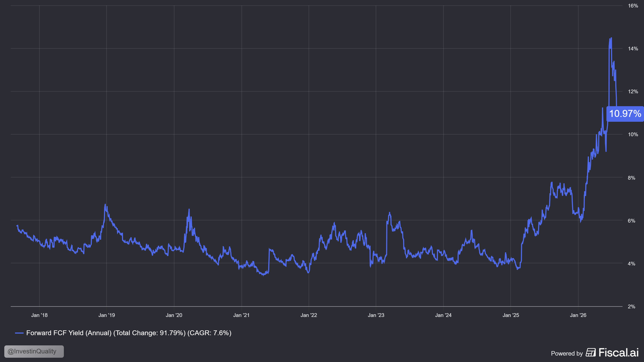Screen dimensions: 644x362
Task: Open the @InvestinQuality watermark badge
Action: pos(34,351)
